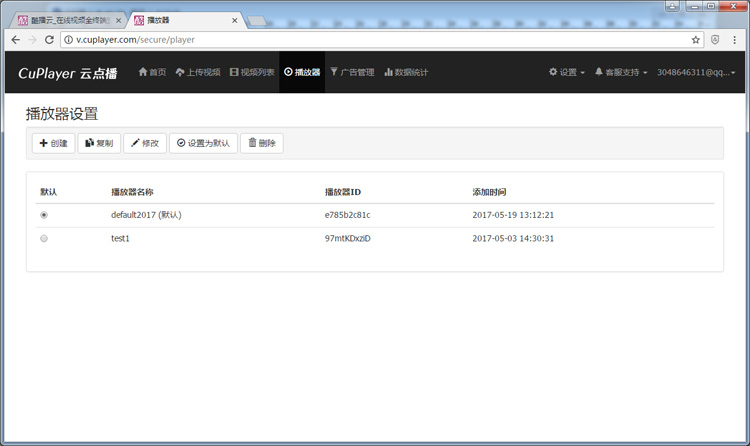
Task: Expand the 客服支持 (support) dropdown
Action: 621,73
